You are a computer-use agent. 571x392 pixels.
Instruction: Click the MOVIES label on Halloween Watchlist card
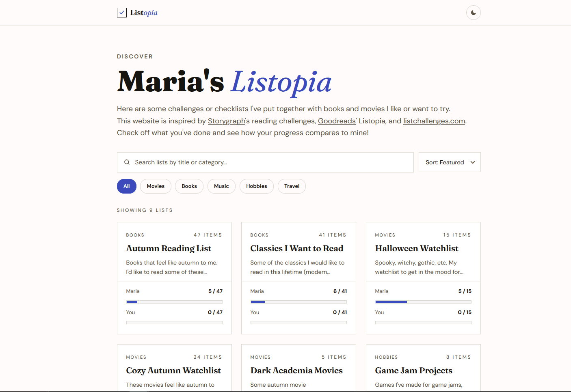click(385, 235)
